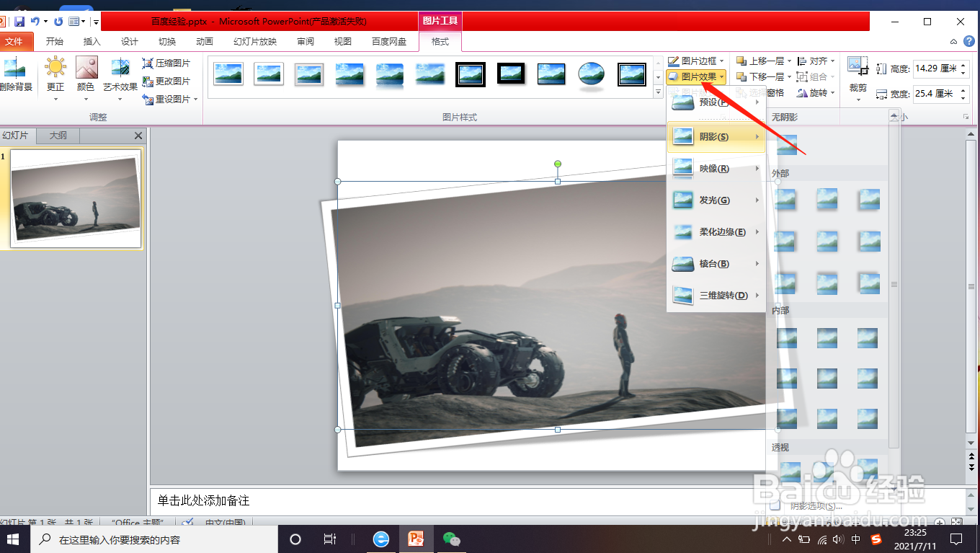Image resolution: width=980 pixels, height=553 pixels.
Task: Click Send Backward (下移一层)
Action: coord(760,76)
